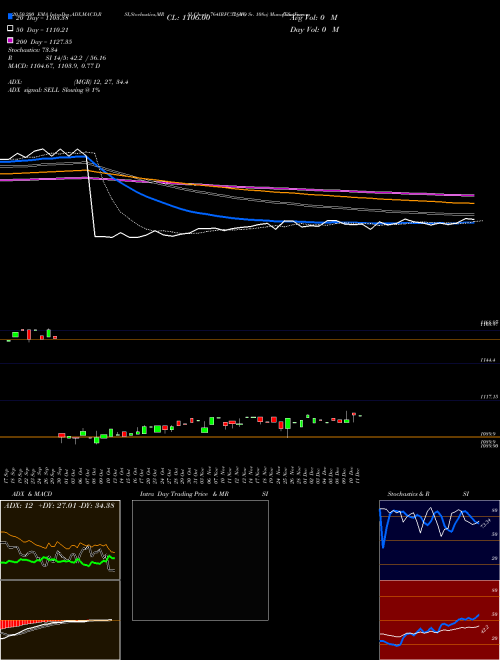This screenshot has height=660, width=500.
Task: Select the '200 Day - 1127.35' label
Action: tap(44, 42)
